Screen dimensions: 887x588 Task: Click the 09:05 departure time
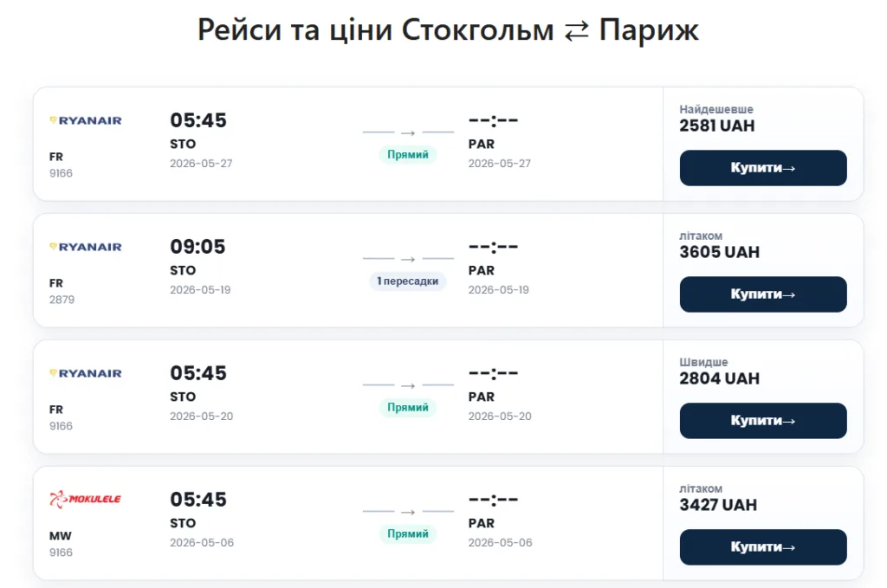pyautogui.click(x=197, y=247)
